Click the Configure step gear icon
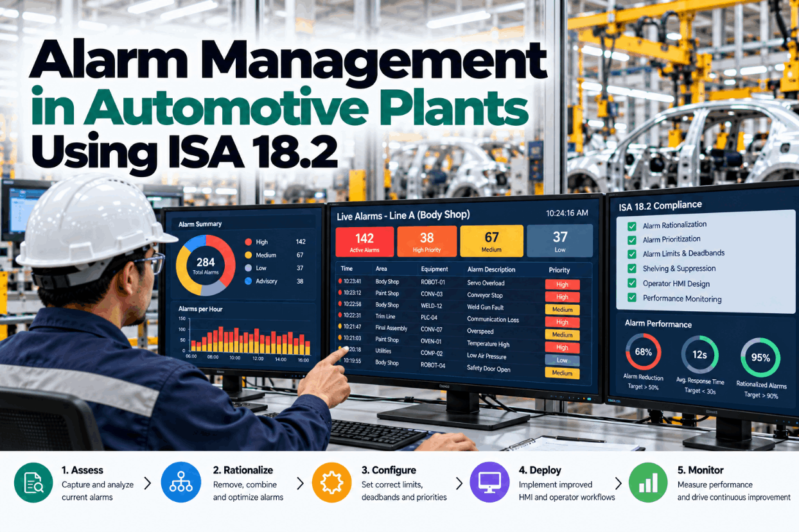799x532 pixels. tap(331, 483)
